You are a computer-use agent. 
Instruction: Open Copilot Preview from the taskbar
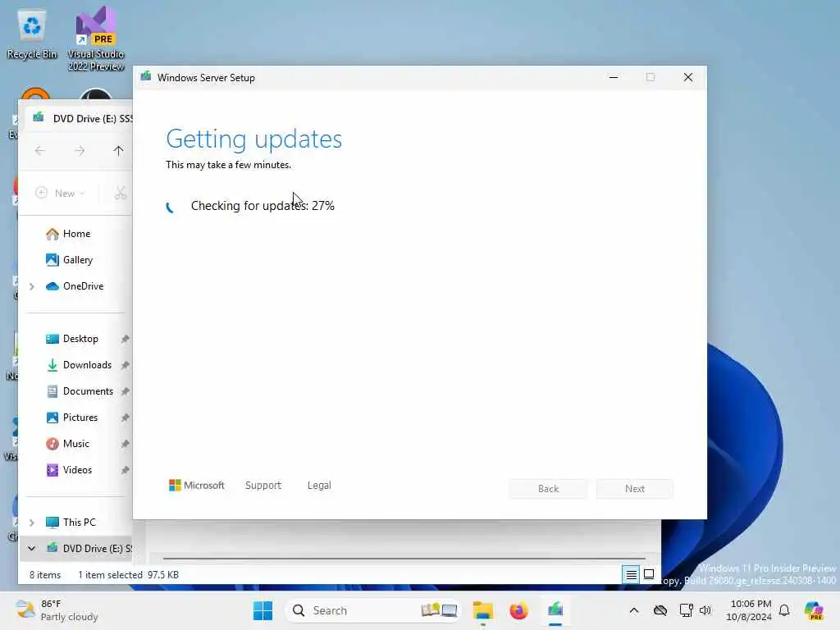click(815, 610)
